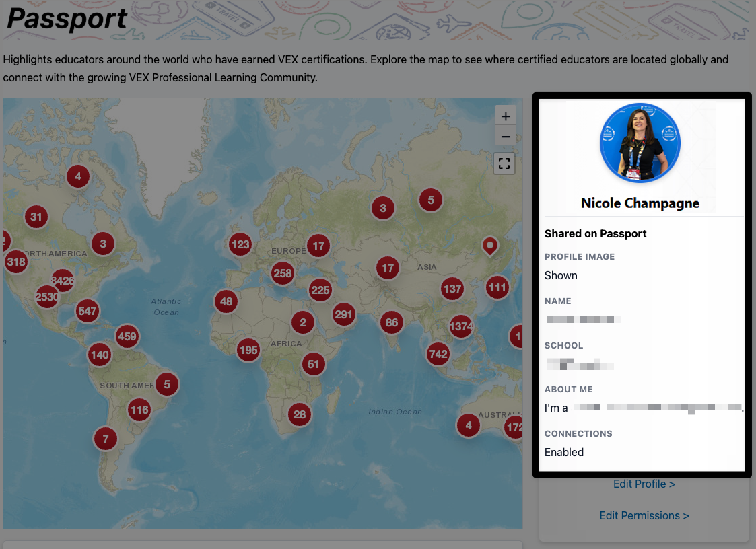The height and width of the screenshot is (549, 756).
Task: Toggle map fullscreen view
Action: [x=504, y=163]
